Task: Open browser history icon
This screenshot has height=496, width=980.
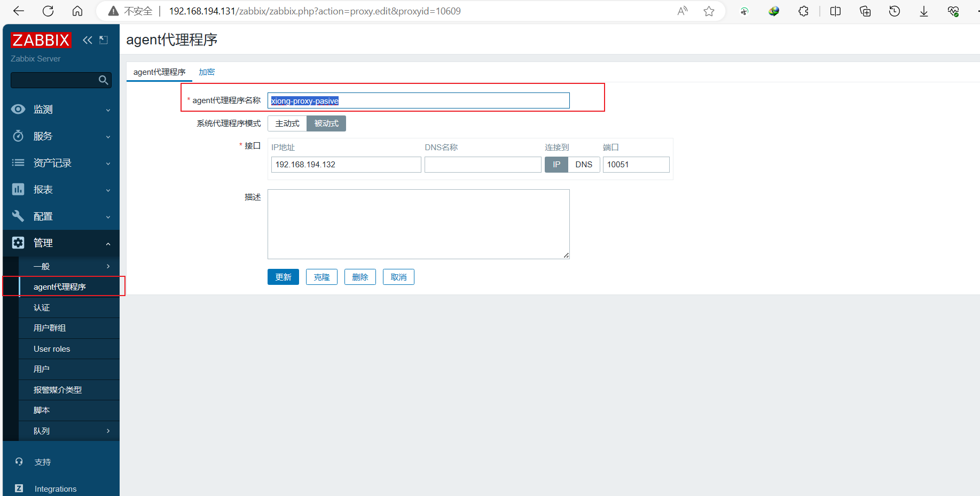Action: (x=895, y=11)
